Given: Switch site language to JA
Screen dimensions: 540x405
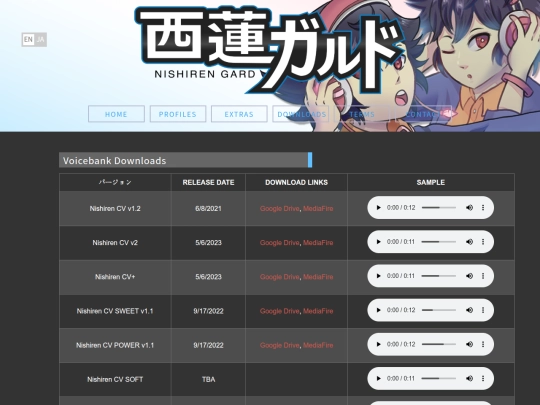Looking at the screenshot, I should point(40,40).
